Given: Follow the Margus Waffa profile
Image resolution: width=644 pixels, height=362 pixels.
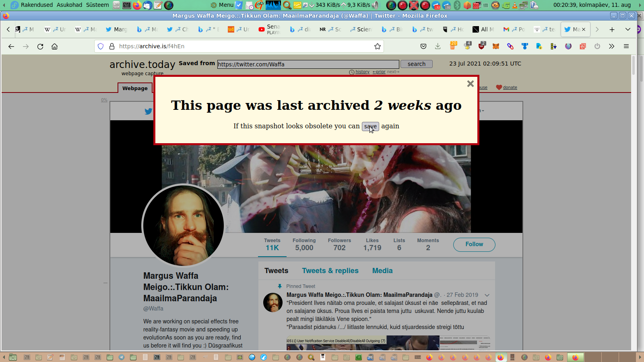Looking at the screenshot, I should click(x=474, y=245).
